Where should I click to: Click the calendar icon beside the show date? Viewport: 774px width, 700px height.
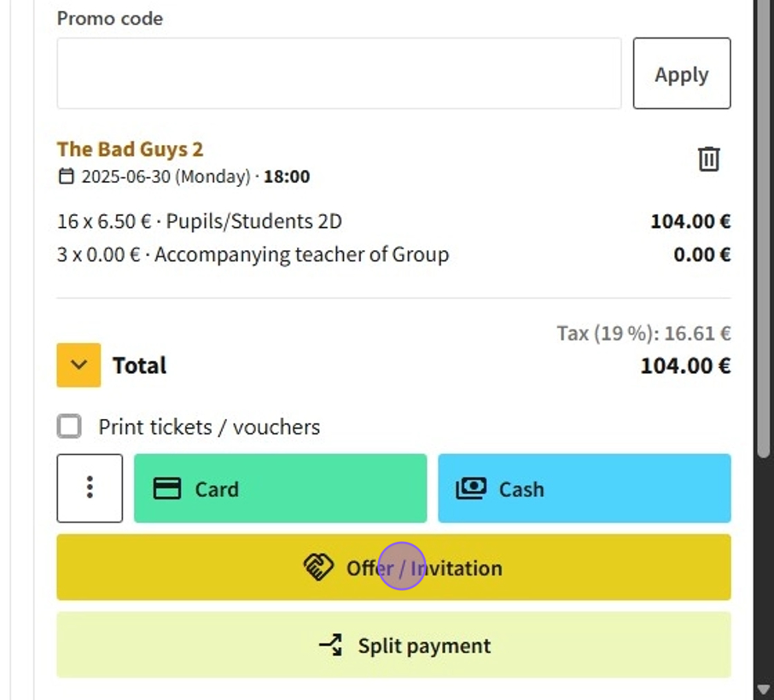[x=66, y=178]
